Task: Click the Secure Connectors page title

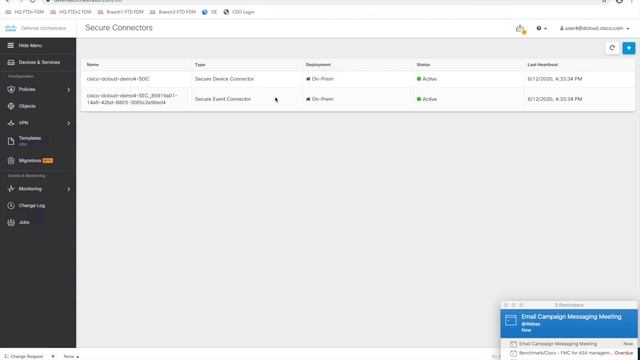Action: click(119, 28)
